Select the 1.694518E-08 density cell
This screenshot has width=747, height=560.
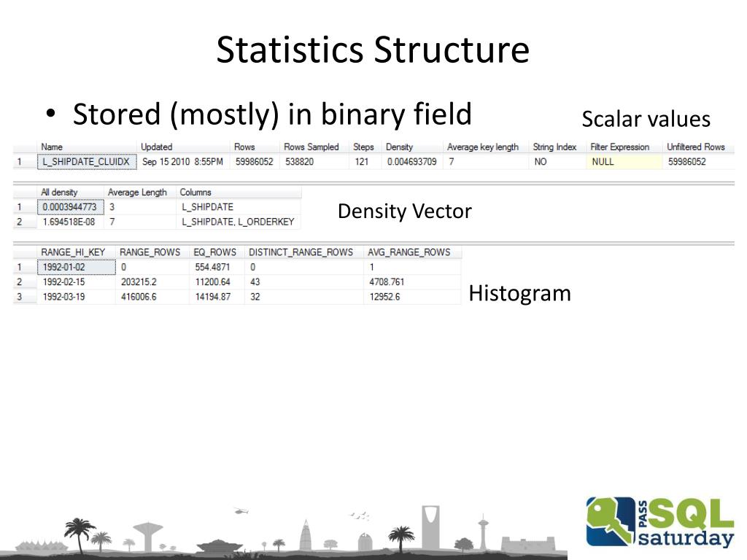point(69,222)
